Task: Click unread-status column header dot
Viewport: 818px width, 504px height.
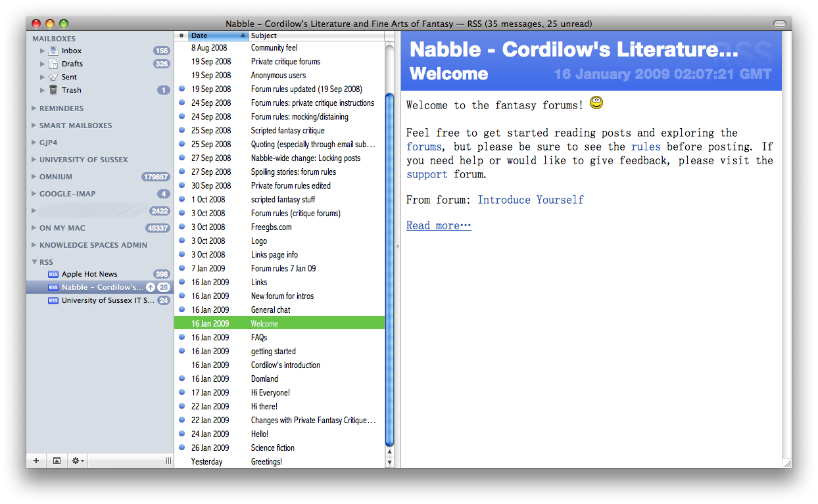Action: (181, 35)
